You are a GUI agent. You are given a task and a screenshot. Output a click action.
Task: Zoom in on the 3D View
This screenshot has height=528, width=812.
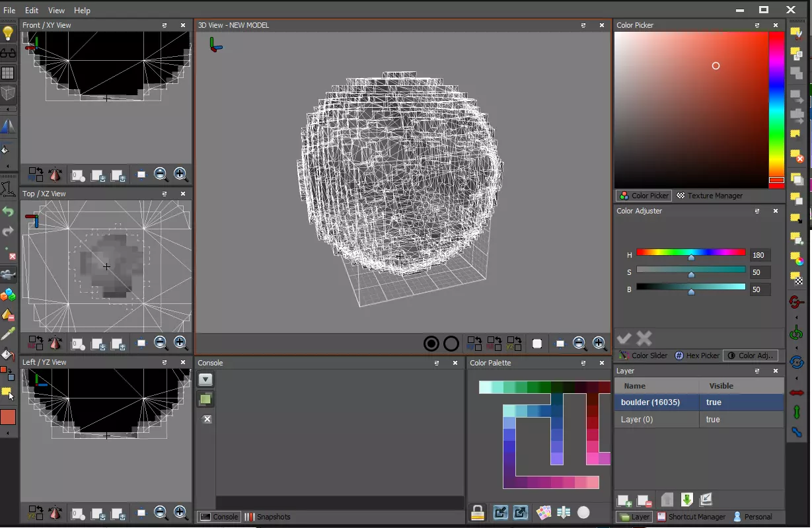pyautogui.click(x=599, y=343)
